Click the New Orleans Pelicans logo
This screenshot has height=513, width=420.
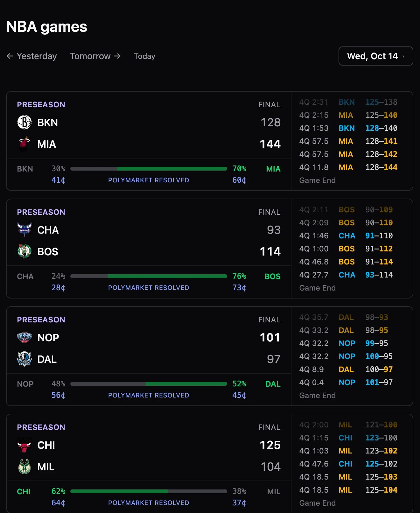pyautogui.click(x=24, y=338)
